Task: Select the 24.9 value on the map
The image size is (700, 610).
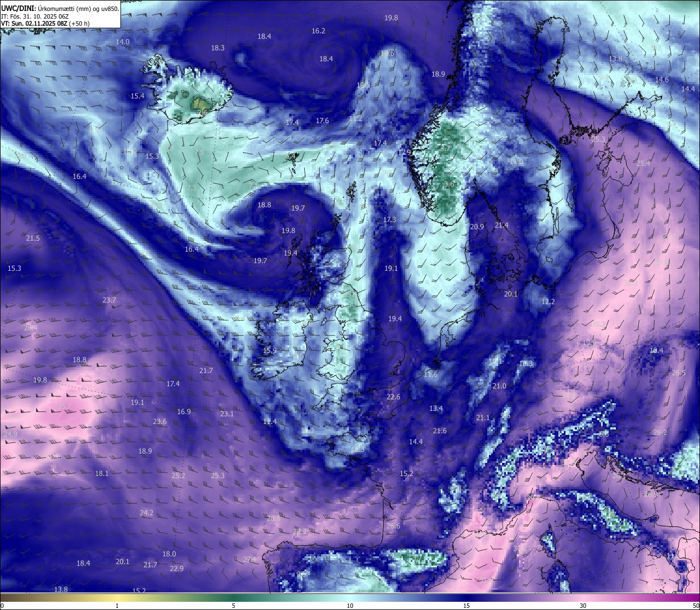Action: pyautogui.click(x=10, y=434)
